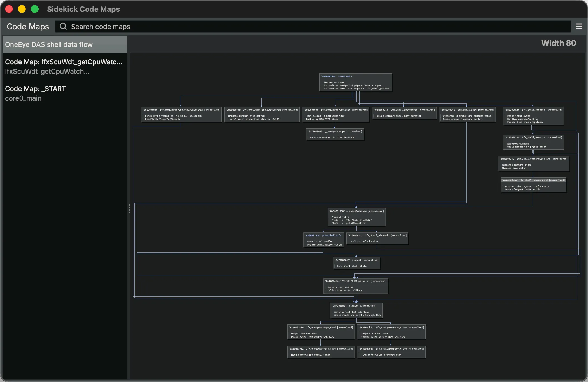This screenshot has width=588, height=382.
Task: Select the g_shell persistent state node
Action: tap(356, 263)
